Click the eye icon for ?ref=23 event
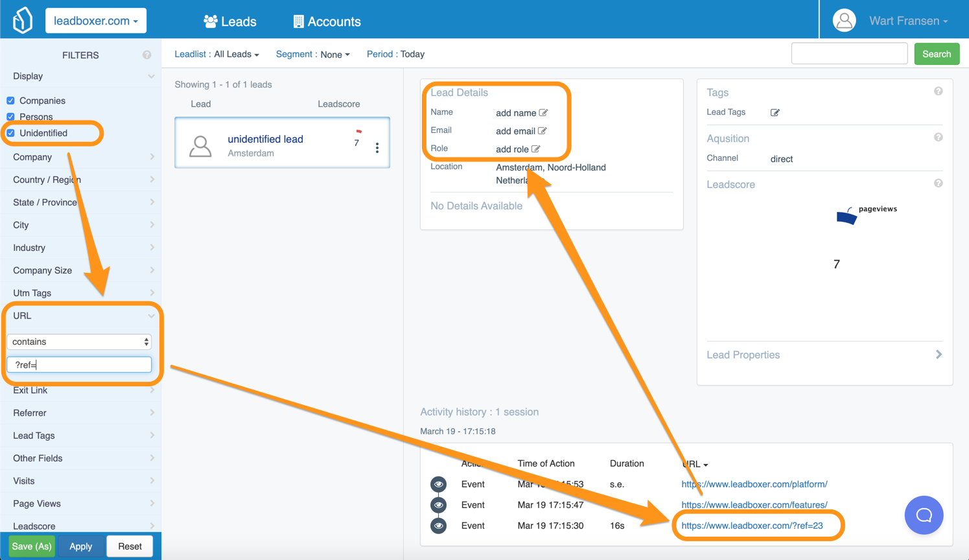Image resolution: width=969 pixels, height=560 pixels. 439,526
